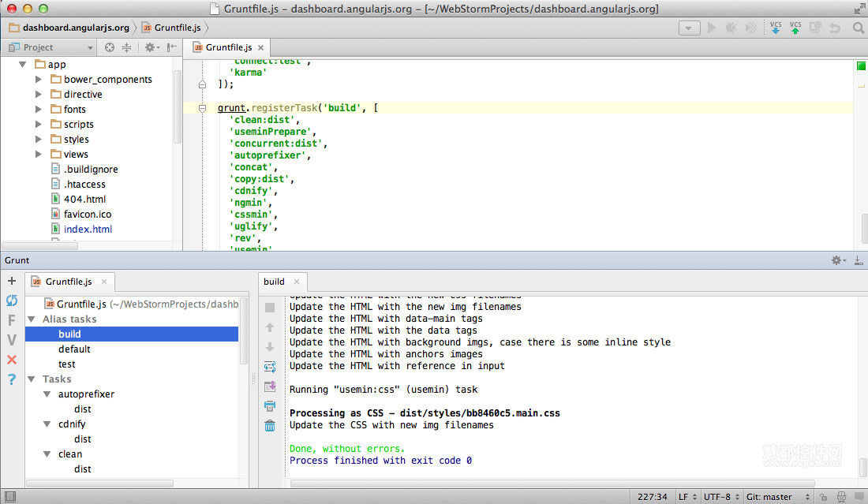Click the clear all trash icon
The image size is (868, 504).
coord(270,426)
